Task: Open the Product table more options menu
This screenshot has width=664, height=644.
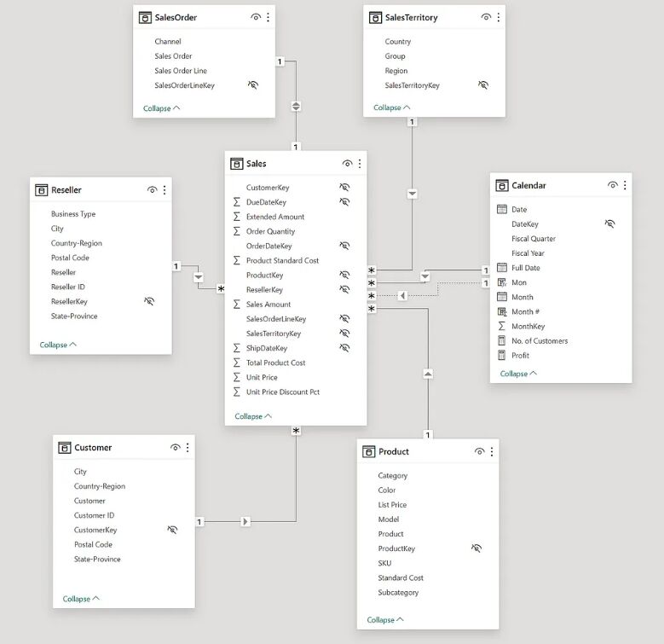Action: point(492,451)
